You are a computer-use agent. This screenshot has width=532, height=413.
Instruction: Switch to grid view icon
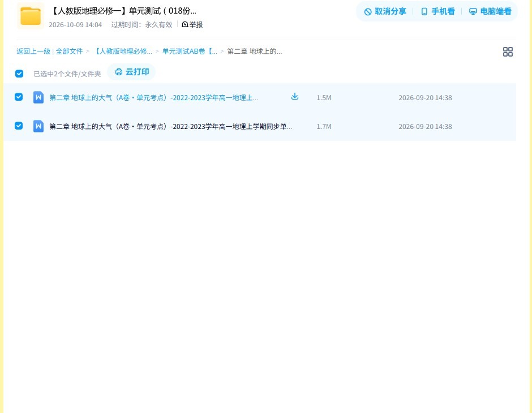click(x=508, y=51)
